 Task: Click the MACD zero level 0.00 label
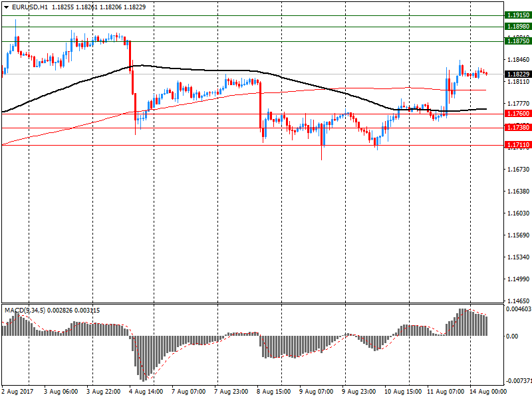[x=512, y=336]
